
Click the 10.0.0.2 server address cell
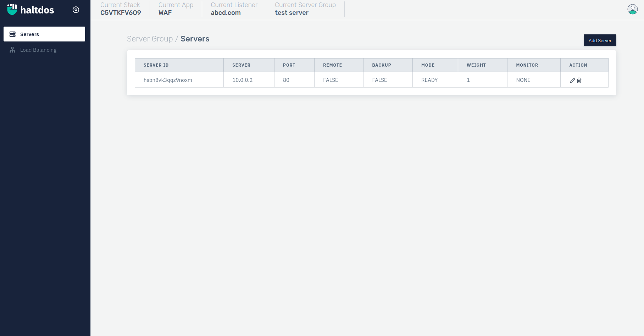249,80
